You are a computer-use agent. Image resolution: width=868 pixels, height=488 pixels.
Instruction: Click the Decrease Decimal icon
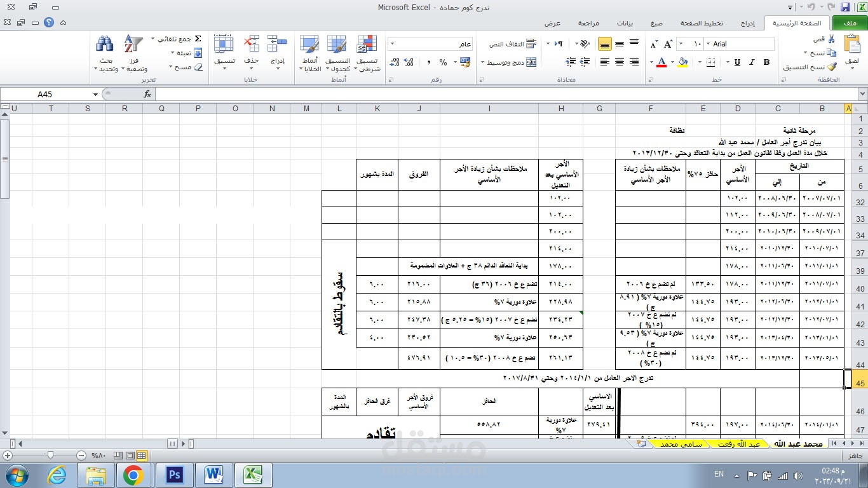click(x=395, y=62)
